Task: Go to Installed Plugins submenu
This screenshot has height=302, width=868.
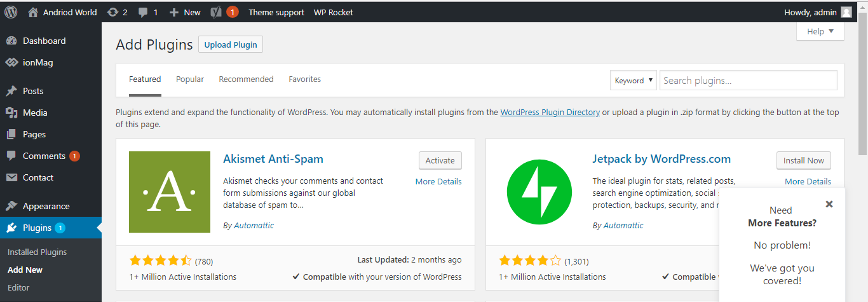Action: pyautogui.click(x=37, y=252)
